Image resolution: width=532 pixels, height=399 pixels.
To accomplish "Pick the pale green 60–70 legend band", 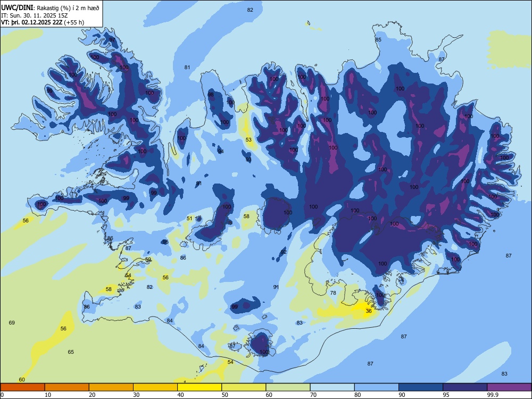I will click(288, 387).
